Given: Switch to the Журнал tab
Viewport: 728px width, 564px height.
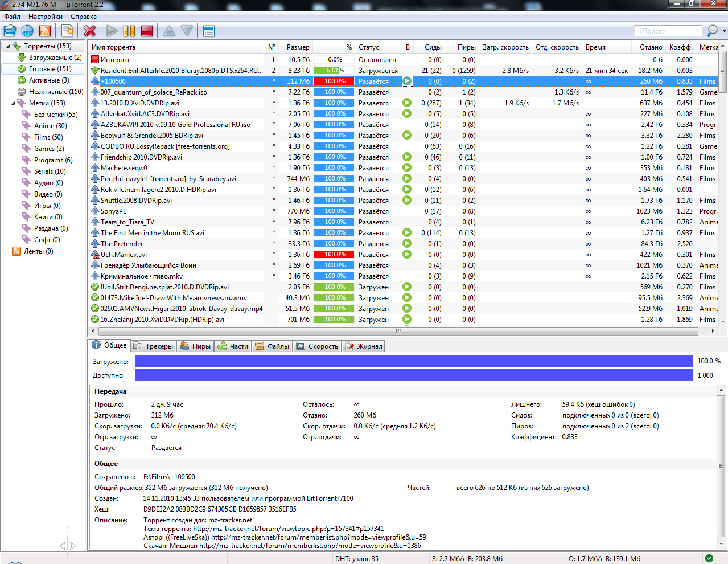Looking at the screenshot, I should (364, 346).
